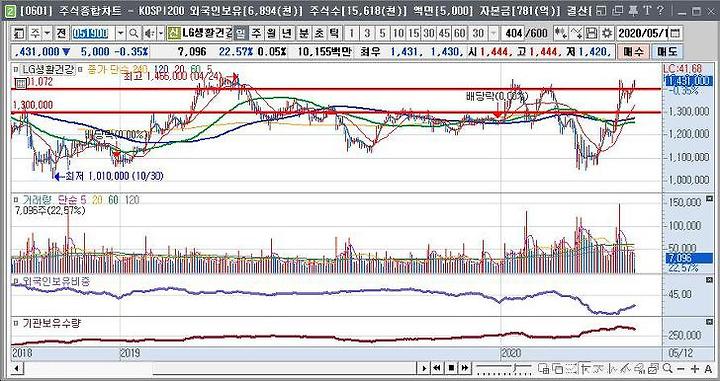Select the 주 weekly period toggle
This screenshot has width=720, height=381.
(256, 33)
